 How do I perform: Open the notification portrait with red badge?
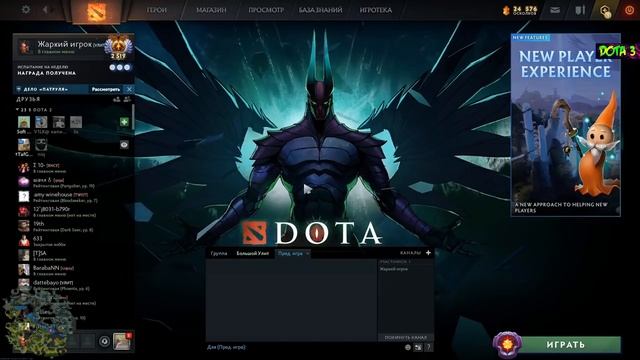coord(122,341)
